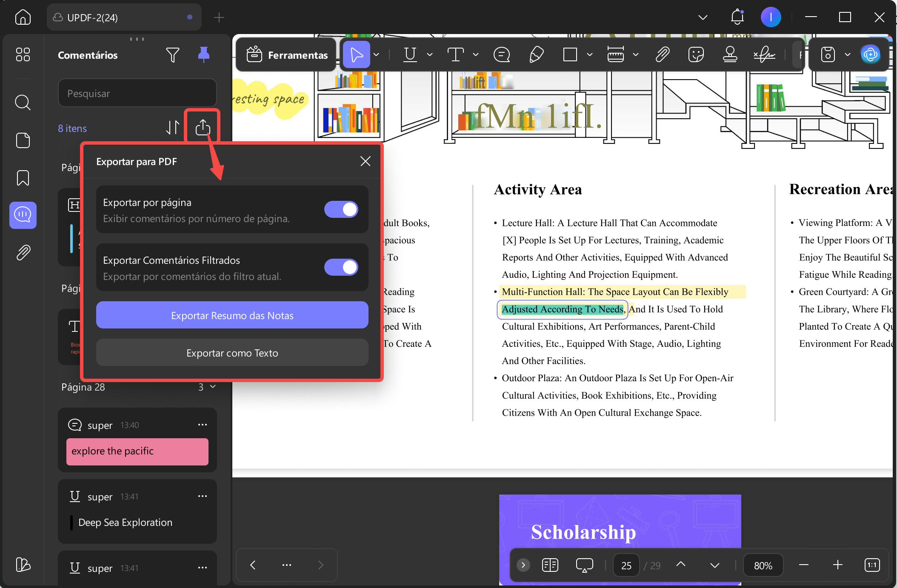Open the tab list dropdown in title bar

click(703, 17)
